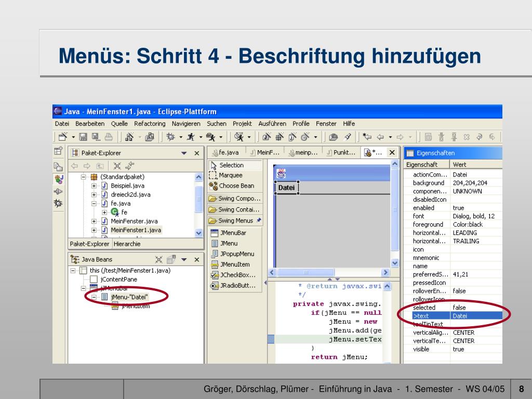Click the Wert column header
532x399 pixels.
[476, 165]
